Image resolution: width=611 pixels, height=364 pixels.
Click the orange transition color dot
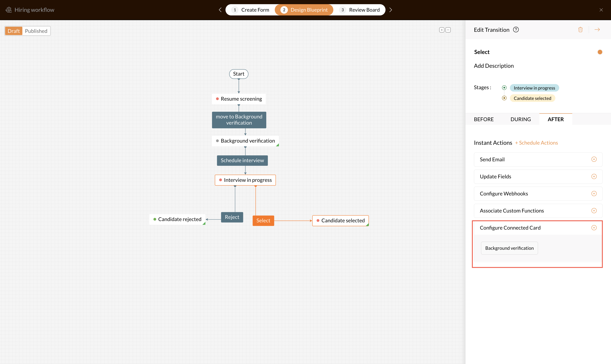[600, 52]
